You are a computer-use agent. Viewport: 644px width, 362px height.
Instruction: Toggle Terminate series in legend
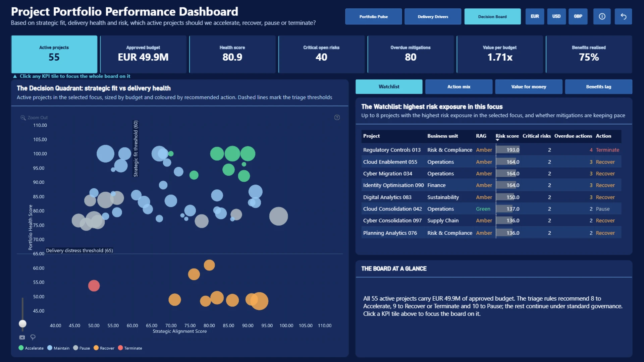tap(130, 348)
